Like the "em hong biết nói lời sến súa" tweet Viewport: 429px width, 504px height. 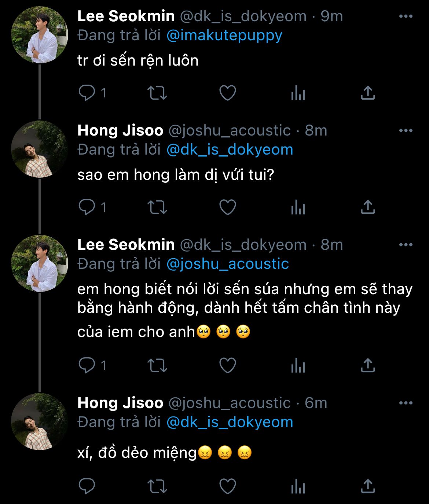pos(227,365)
